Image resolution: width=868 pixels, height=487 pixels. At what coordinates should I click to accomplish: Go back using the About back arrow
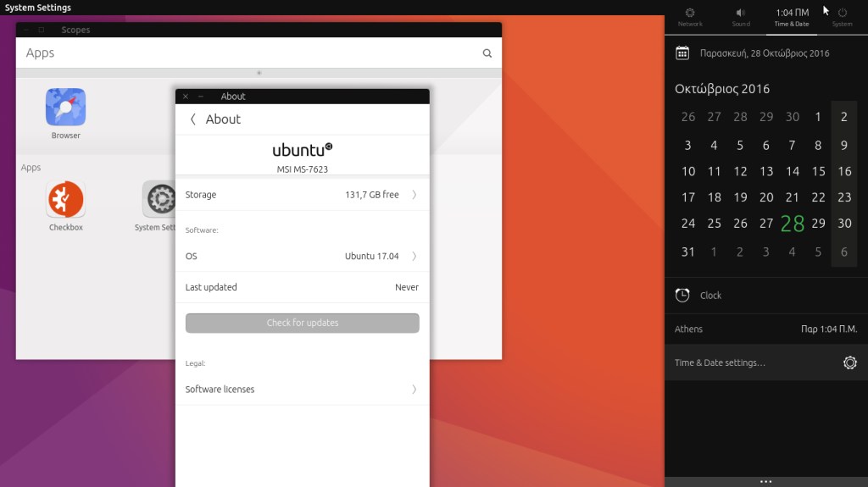coord(193,119)
